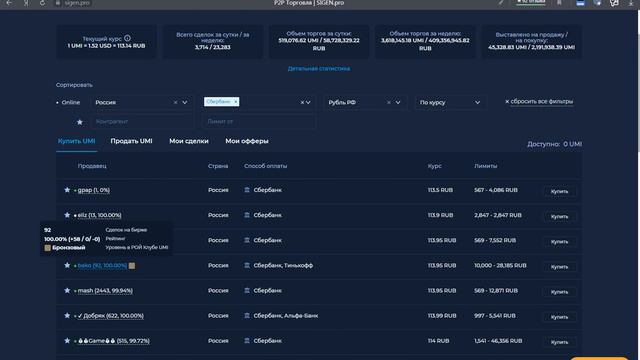Viewport: 640px width, 360px height.
Task: Click bank icon in 569 - 7,552 RUB row
Action: point(247,240)
